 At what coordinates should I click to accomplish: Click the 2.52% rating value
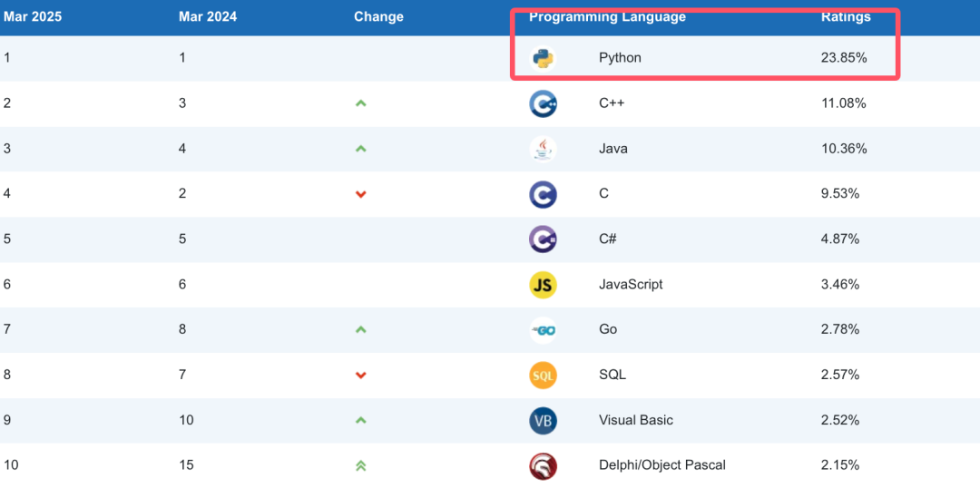[840, 420]
